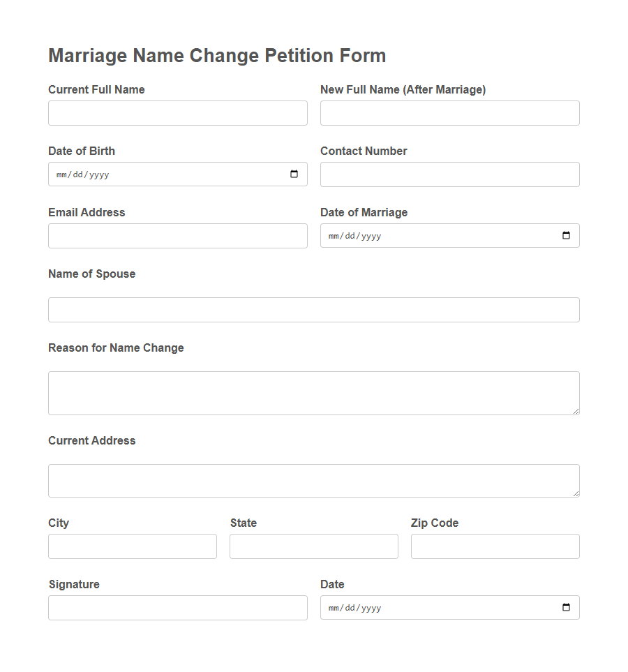Screen dimensions: 628x672
Task: Click the Signature input field
Action: pos(177,607)
